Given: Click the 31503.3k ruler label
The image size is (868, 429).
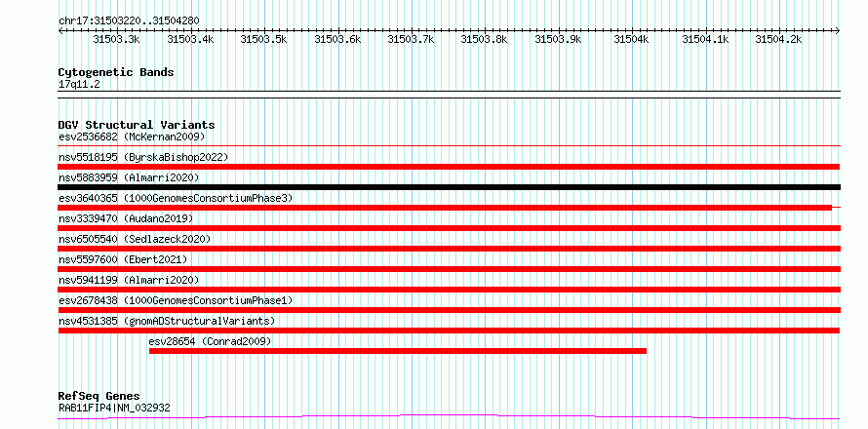Looking at the screenshot, I should tap(116, 39).
